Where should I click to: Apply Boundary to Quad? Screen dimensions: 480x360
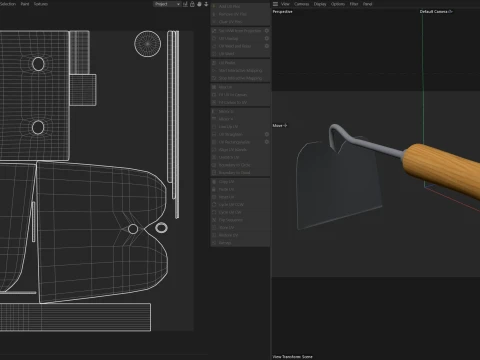click(x=240, y=173)
